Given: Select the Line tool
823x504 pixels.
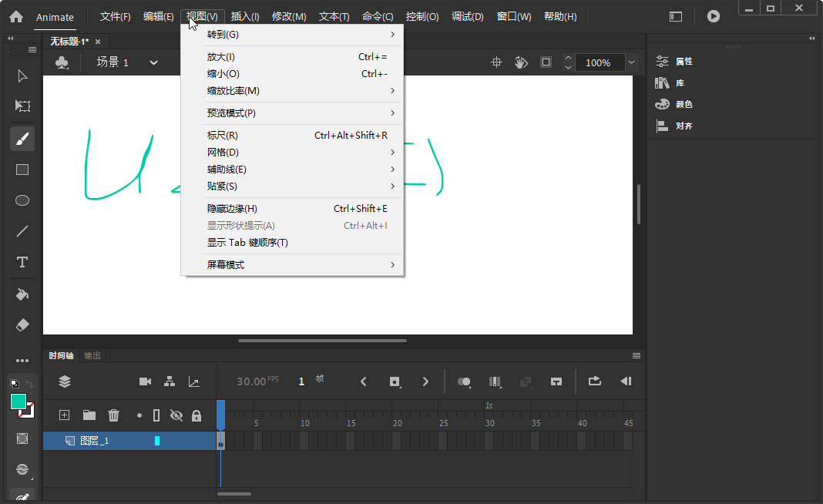Looking at the screenshot, I should pyautogui.click(x=22, y=231).
